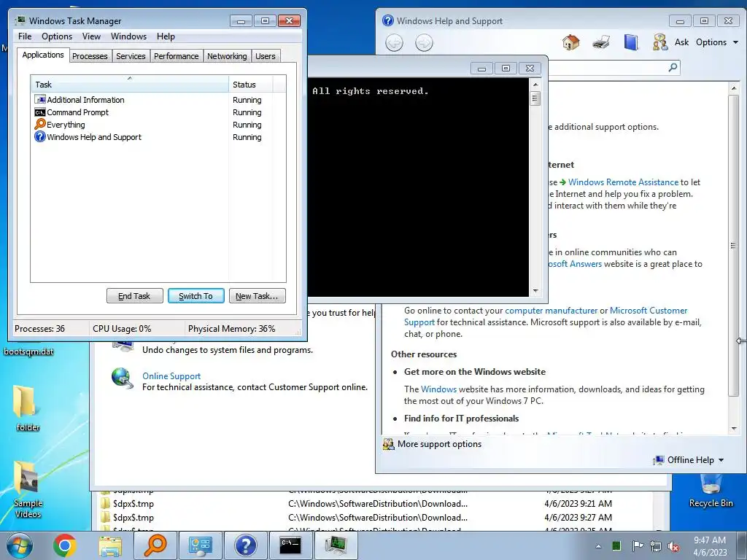Open the Ask people icon in Help
Viewport: 747px width, 560px height.
point(659,42)
